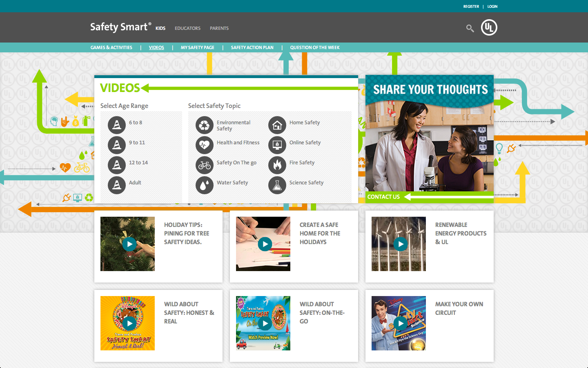Choose the Online Safety monitor icon
Image resolution: width=588 pixels, height=368 pixels.
point(277,145)
